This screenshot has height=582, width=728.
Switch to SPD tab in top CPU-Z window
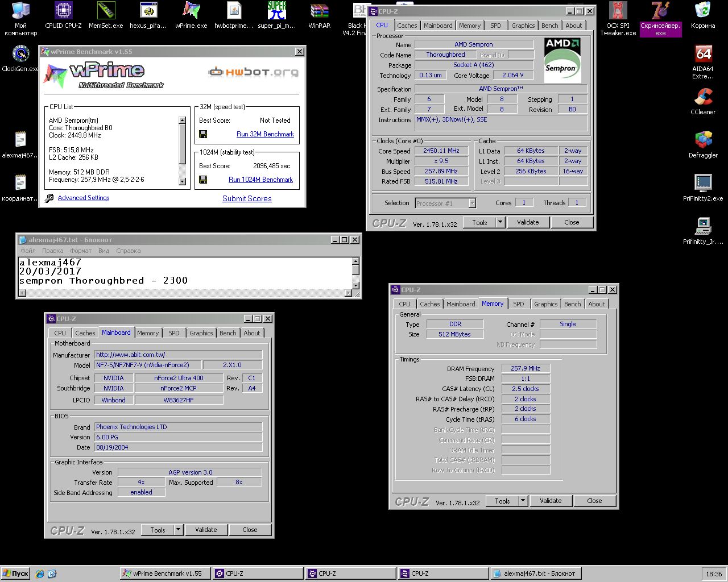pos(496,26)
